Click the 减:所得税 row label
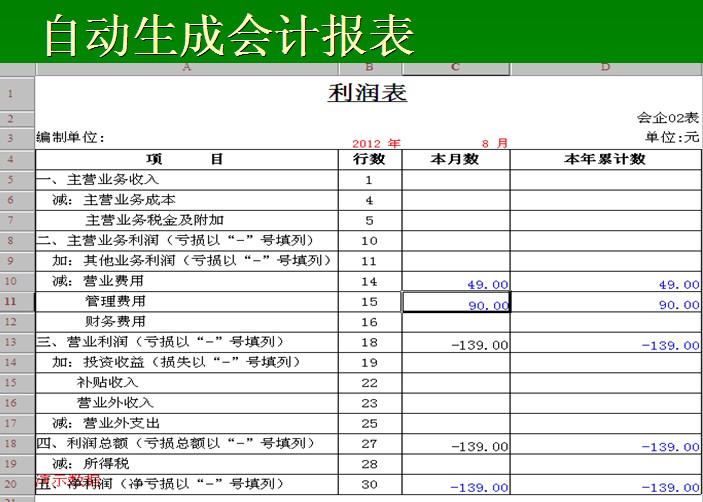The image size is (703, 502). (91, 463)
